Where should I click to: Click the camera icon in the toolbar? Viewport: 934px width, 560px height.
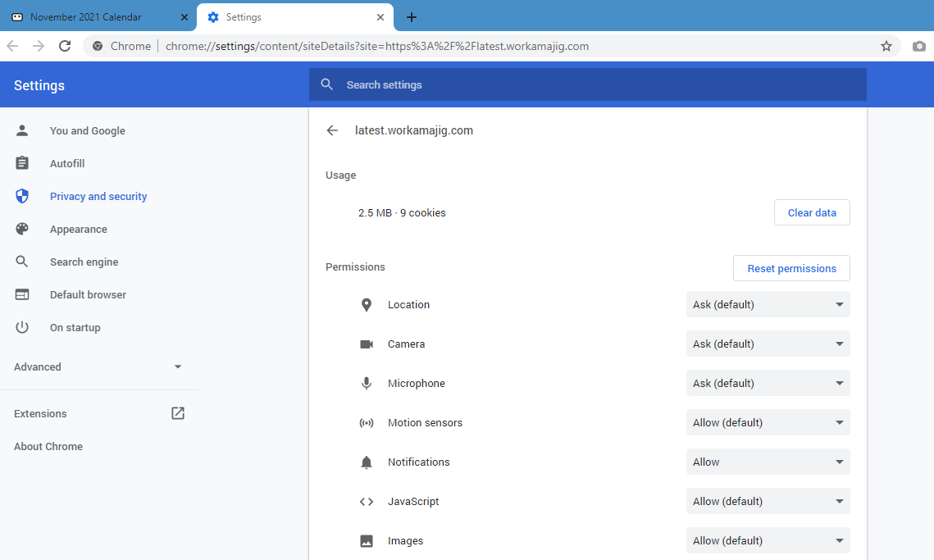[x=919, y=46]
